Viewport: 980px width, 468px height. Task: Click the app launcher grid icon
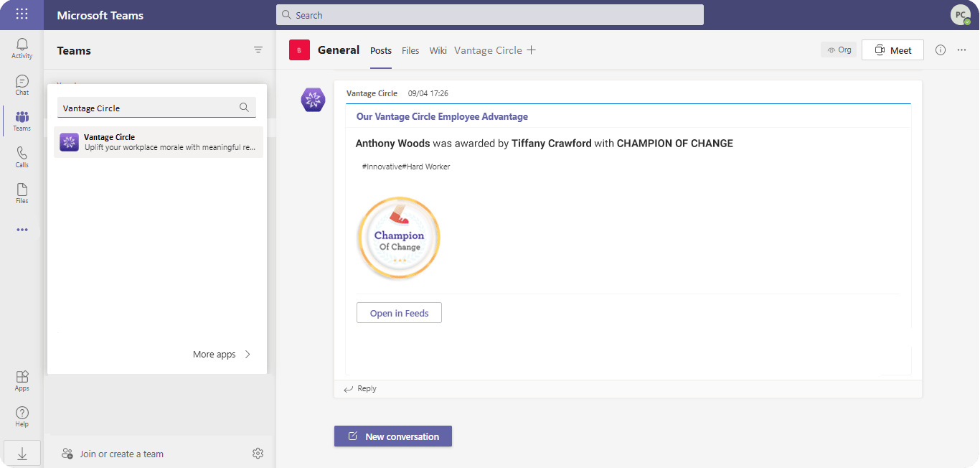22,14
